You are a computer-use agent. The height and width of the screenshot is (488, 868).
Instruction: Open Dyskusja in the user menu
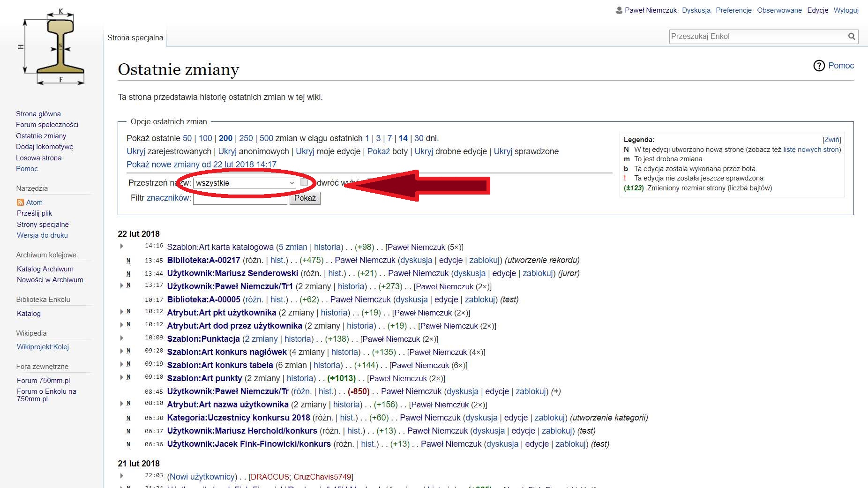tap(696, 10)
